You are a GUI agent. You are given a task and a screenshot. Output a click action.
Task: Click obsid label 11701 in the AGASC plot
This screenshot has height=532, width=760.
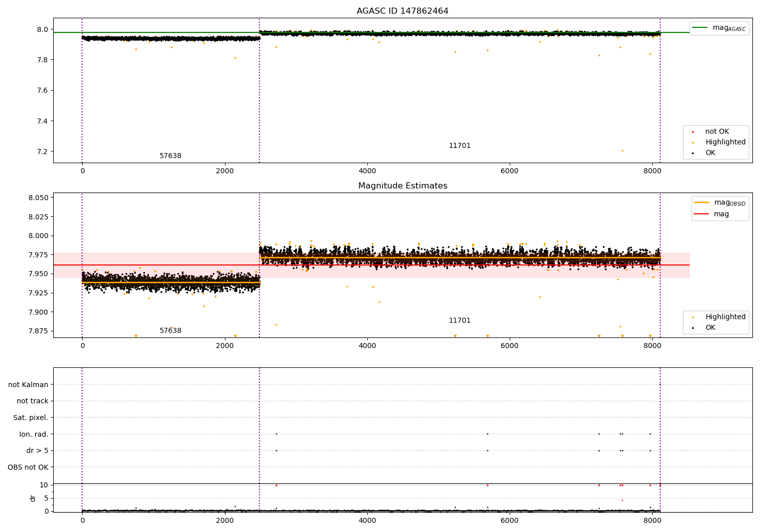pos(460,146)
